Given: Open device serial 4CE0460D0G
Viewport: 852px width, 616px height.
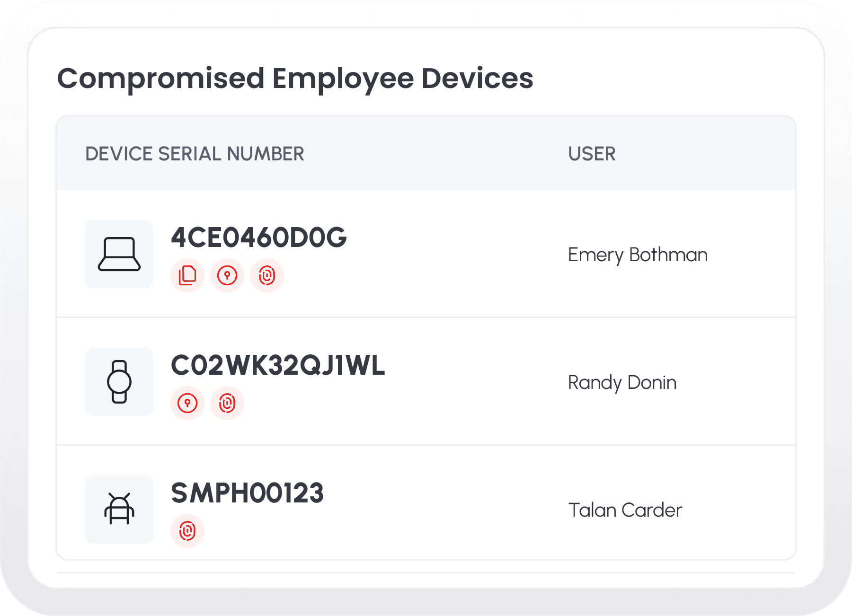Looking at the screenshot, I should pos(258,238).
